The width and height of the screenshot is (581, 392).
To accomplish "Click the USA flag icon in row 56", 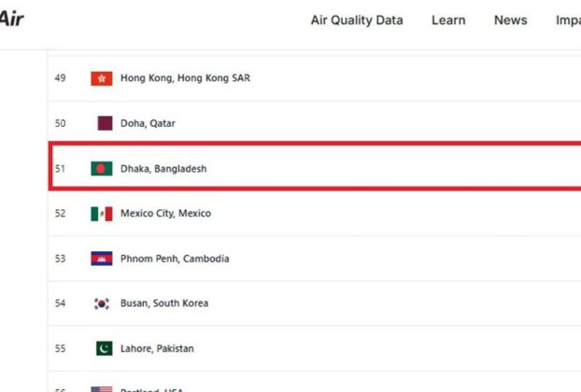I will (102, 389).
